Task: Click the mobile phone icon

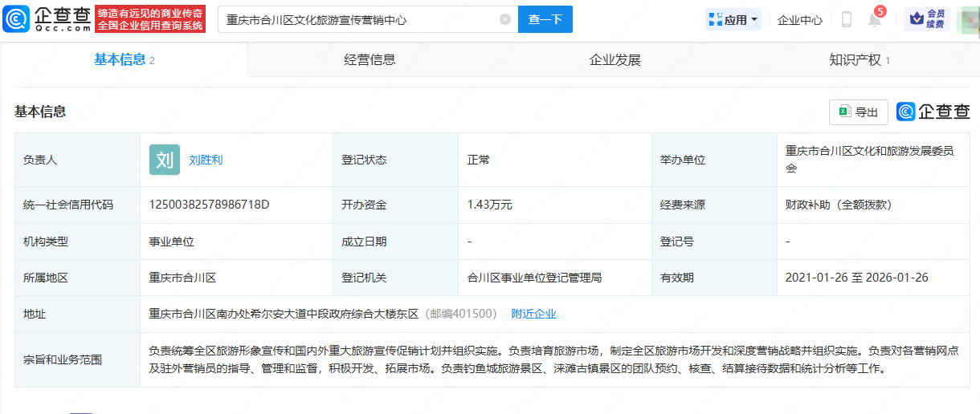Action: (x=846, y=19)
